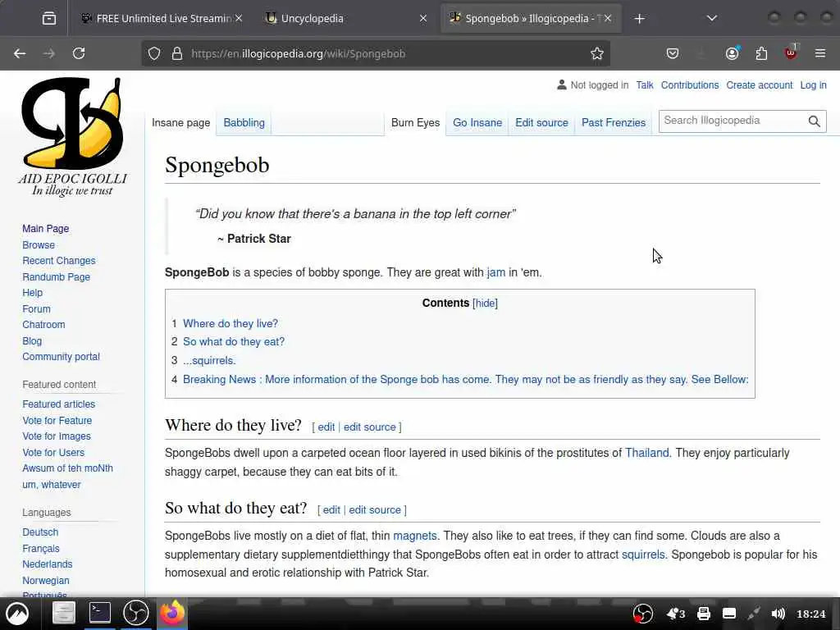
Task: Expand the list all tabs chevron
Action: (x=712, y=19)
